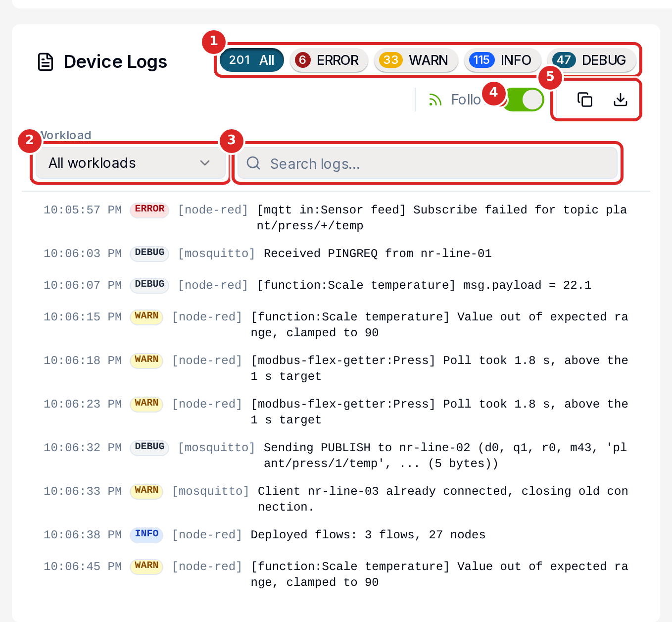Click the INFO badge at 10:06:38 PM
This screenshot has width=672, height=622.
[x=146, y=534]
